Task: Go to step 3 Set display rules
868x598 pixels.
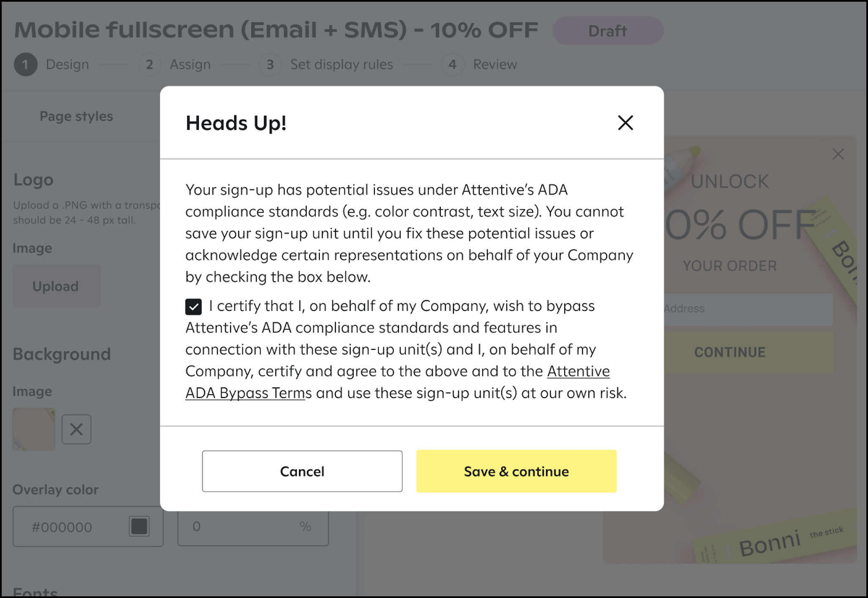Action: coord(326,64)
